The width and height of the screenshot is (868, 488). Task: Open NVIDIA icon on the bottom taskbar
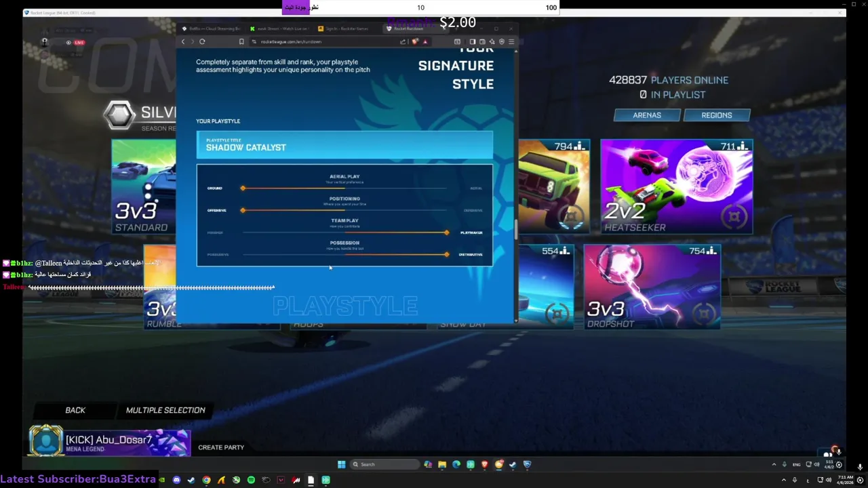click(x=161, y=480)
